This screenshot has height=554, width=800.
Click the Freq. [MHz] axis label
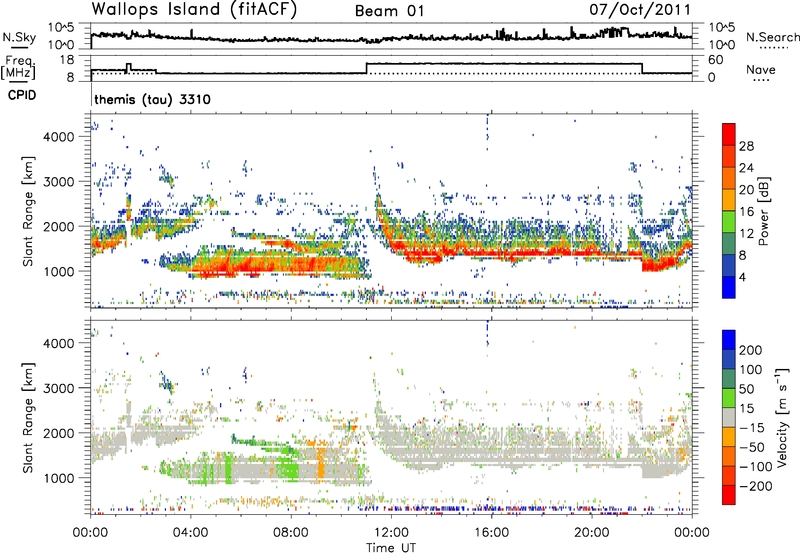(x=18, y=67)
